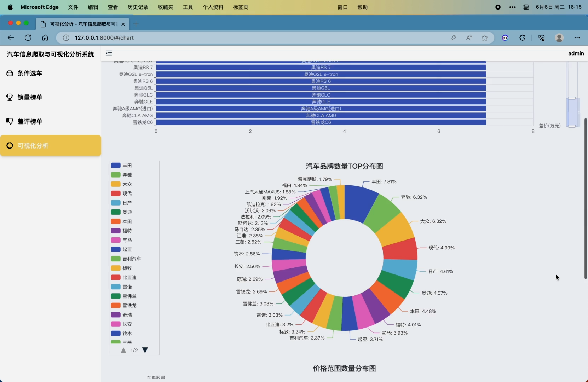Toggle 大众 legend entry
This screenshot has width=588, height=382.
(x=121, y=184)
